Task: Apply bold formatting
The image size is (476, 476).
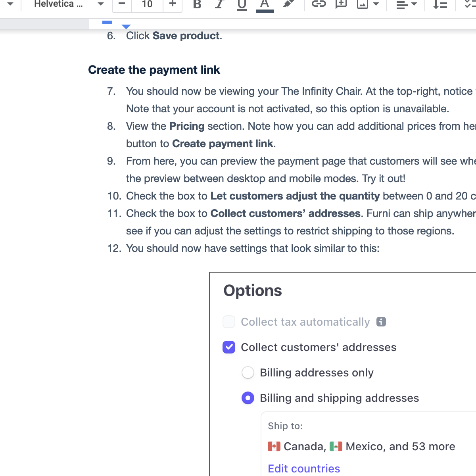Action: pos(196,4)
